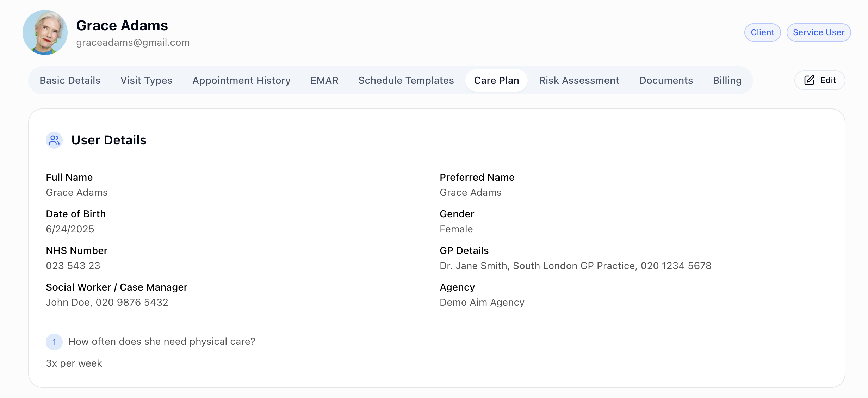Switch to the Visit Types tab
Screen dimensions: 868x398
(146, 80)
